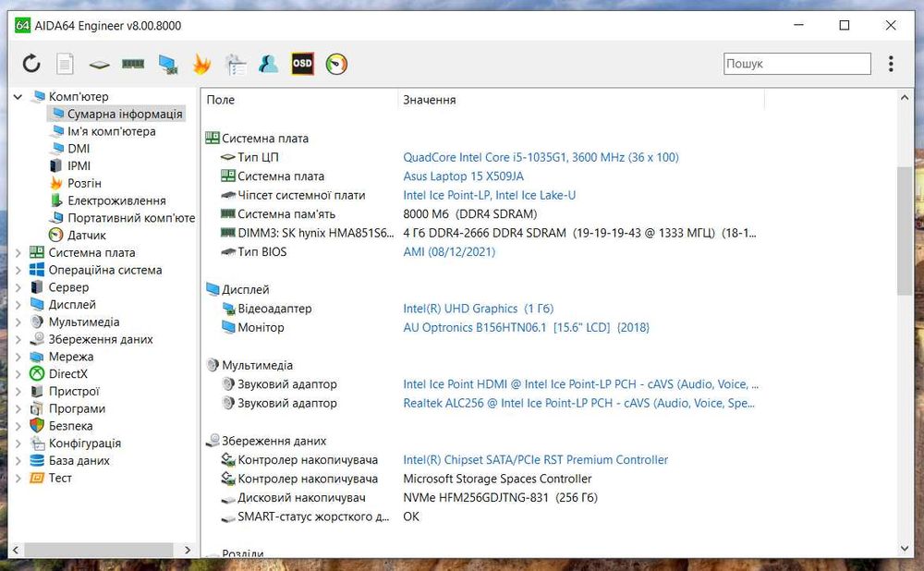Open the CPU chip tool in toolbar
924x571 pixels.
tap(99, 65)
